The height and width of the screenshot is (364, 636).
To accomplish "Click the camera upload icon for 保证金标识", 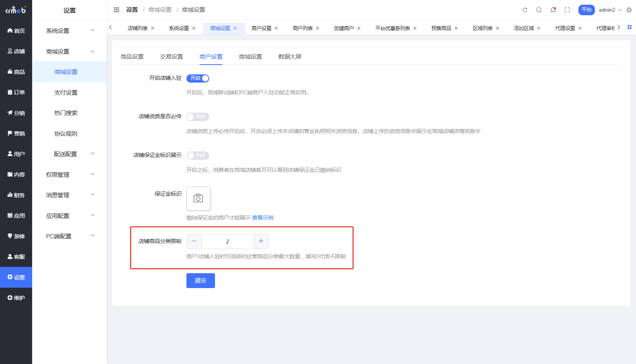I will coord(198,198).
